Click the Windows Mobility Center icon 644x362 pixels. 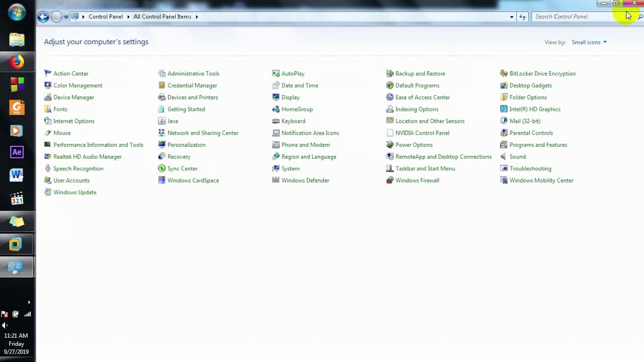pos(504,180)
